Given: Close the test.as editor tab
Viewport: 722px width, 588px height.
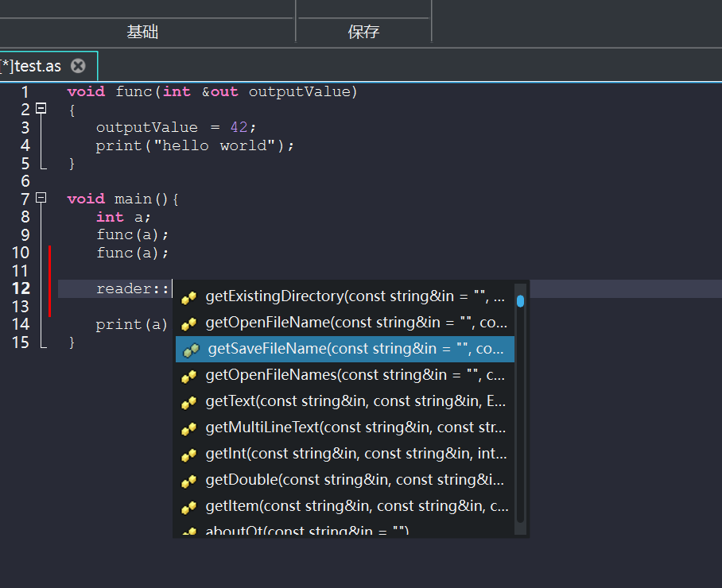Looking at the screenshot, I should tap(78, 66).
